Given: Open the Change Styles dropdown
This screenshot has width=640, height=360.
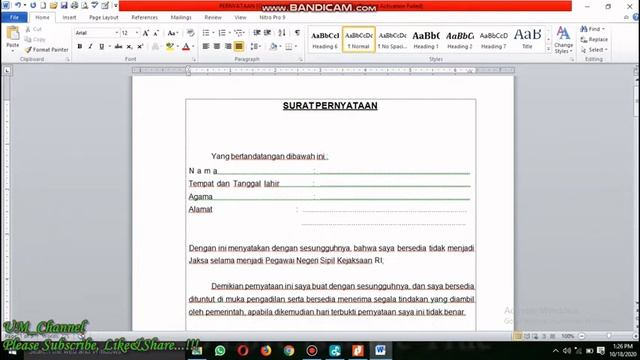Looking at the screenshot, I should click(563, 40).
